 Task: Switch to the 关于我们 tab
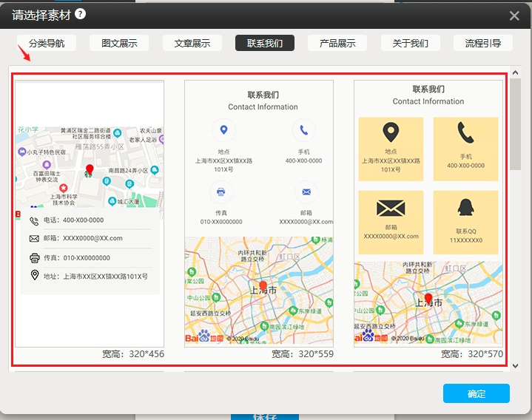point(411,43)
